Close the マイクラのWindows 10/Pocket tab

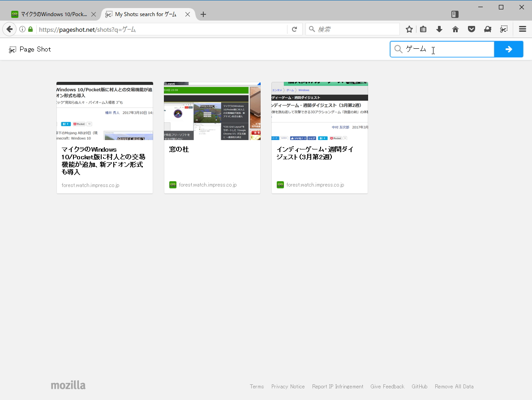tap(94, 14)
